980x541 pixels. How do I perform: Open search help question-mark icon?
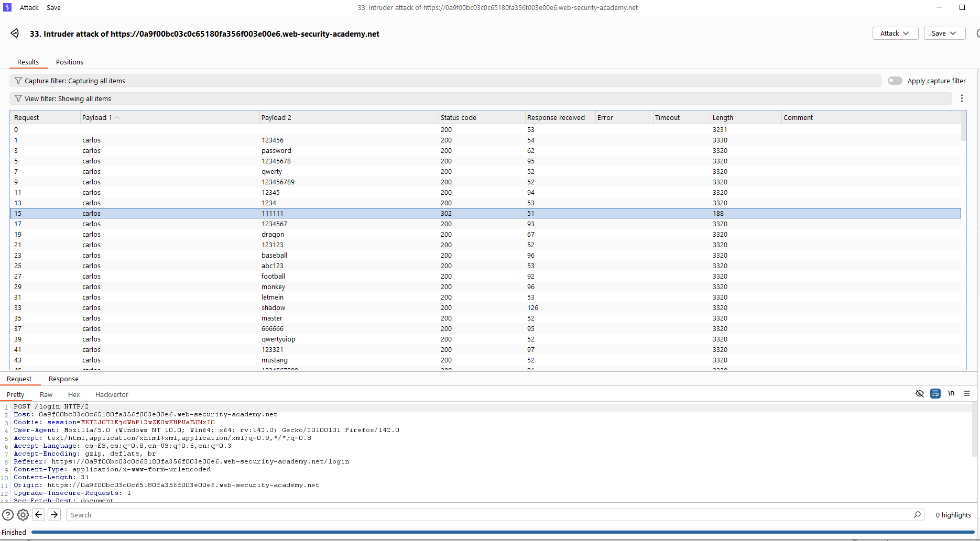click(8, 515)
